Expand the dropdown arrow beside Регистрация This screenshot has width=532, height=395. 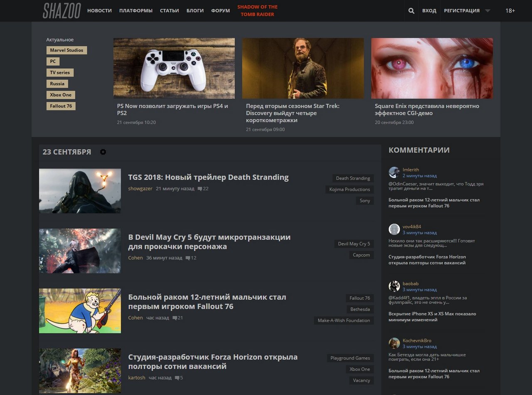coord(488,11)
